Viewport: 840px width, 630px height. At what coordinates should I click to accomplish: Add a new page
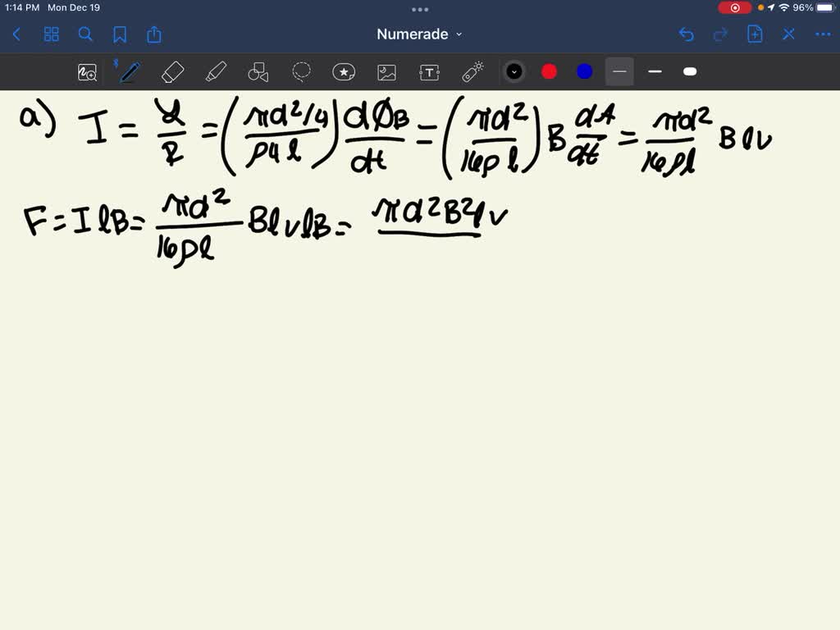(x=755, y=34)
